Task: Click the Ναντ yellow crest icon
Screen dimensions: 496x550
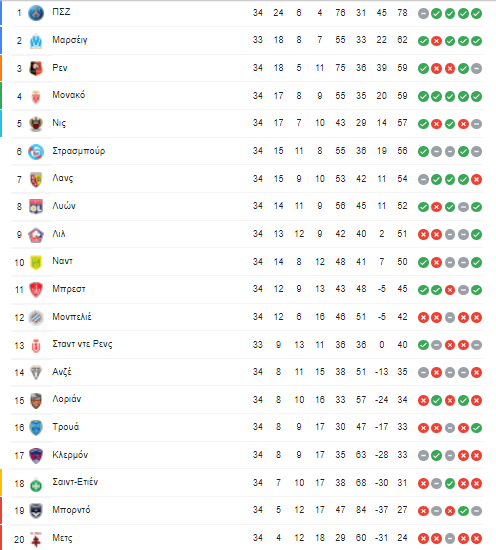Action: click(x=36, y=262)
